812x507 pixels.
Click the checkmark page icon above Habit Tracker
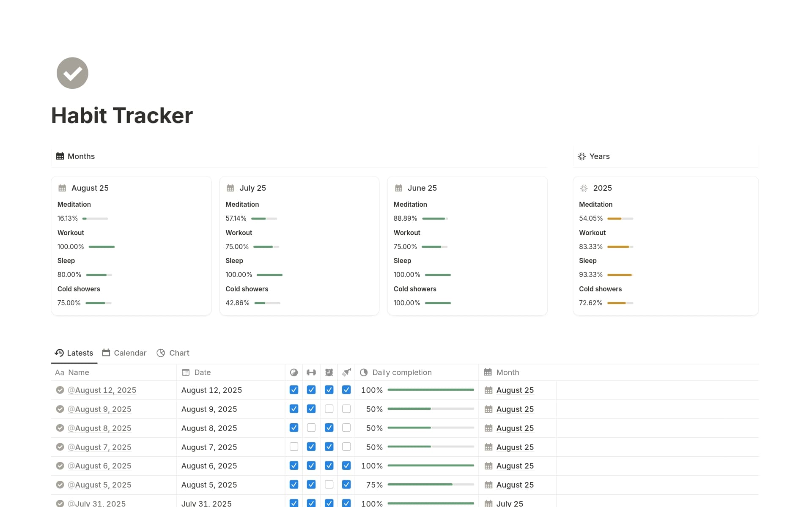tap(72, 73)
